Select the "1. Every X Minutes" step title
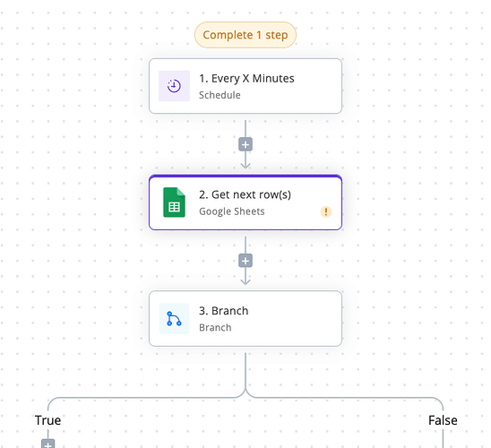Image resolution: width=491 pixels, height=448 pixels. (x=246, y=78)
